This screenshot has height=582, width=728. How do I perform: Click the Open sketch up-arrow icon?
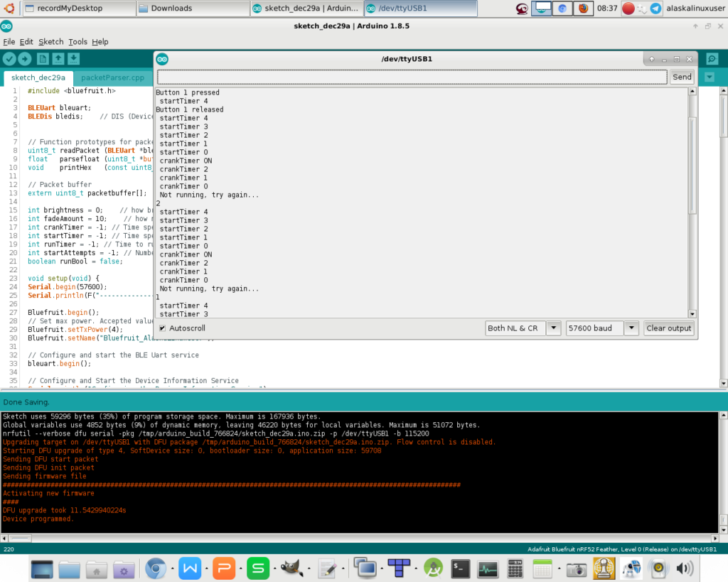58,59
